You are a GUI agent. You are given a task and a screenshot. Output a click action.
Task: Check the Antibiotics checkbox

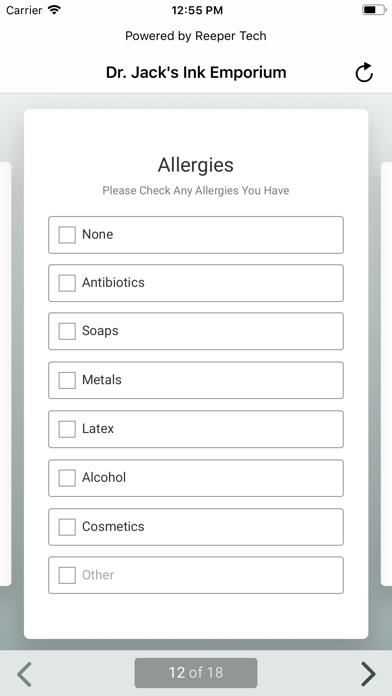[x=67, y=283]
